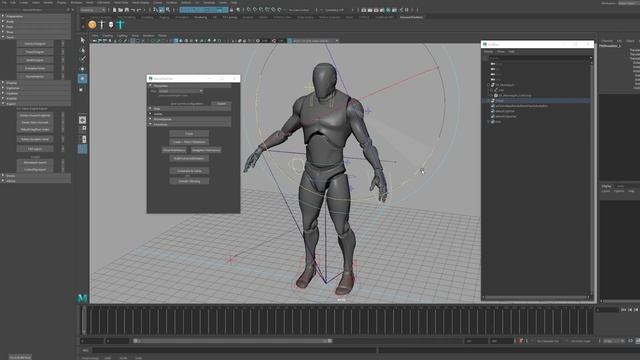
Task: Click the Redo arrow icon in status line
Action: tap(139, 10)
